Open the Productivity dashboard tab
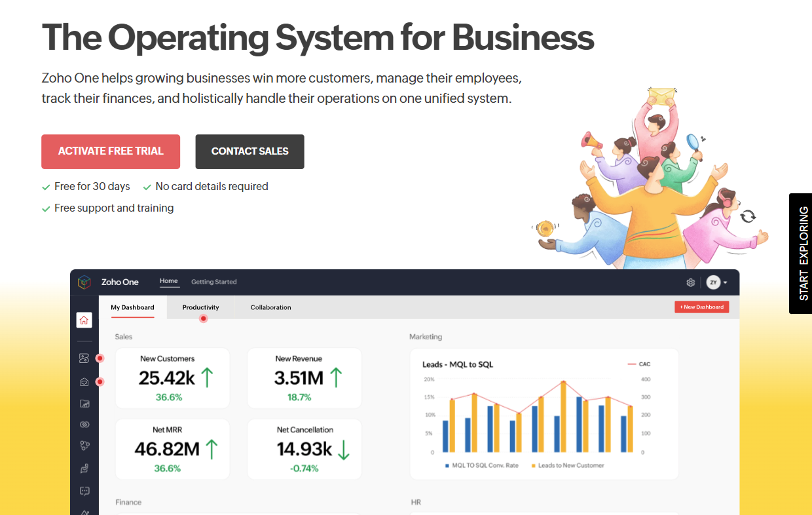The height and width of the screenshot is (515, 812). click(x=201, y=307)
